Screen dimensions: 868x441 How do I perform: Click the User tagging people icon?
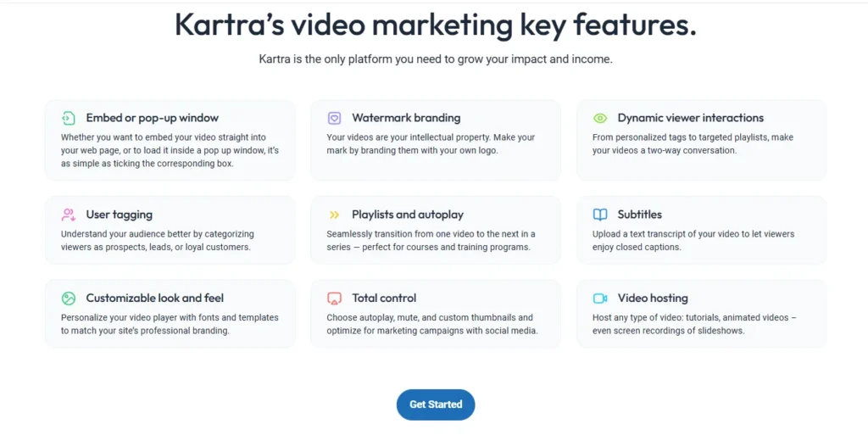(69, 215)
